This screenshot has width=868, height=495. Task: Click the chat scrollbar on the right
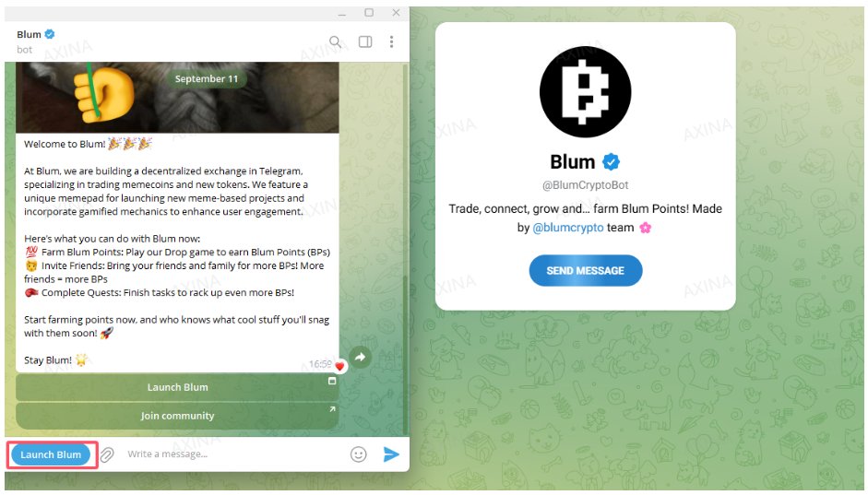click(x=406, y=249)
